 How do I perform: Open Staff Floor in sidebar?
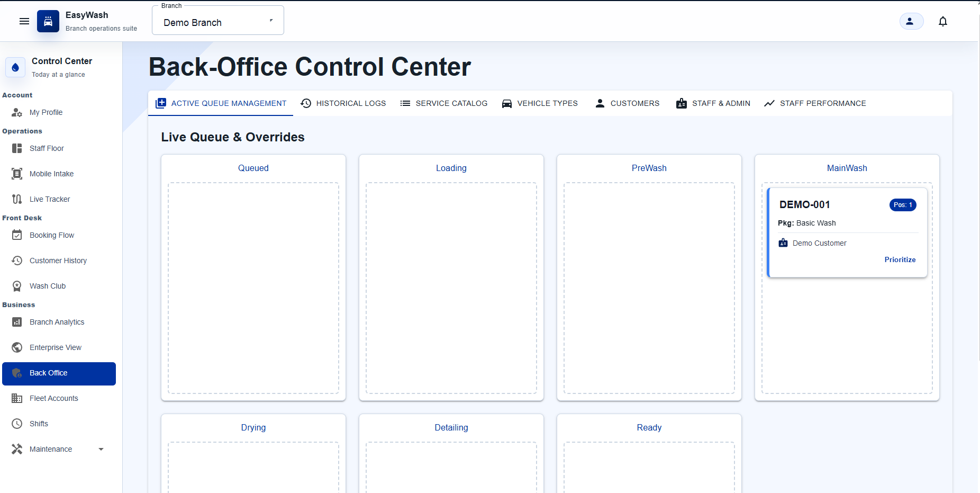point(59,148)
